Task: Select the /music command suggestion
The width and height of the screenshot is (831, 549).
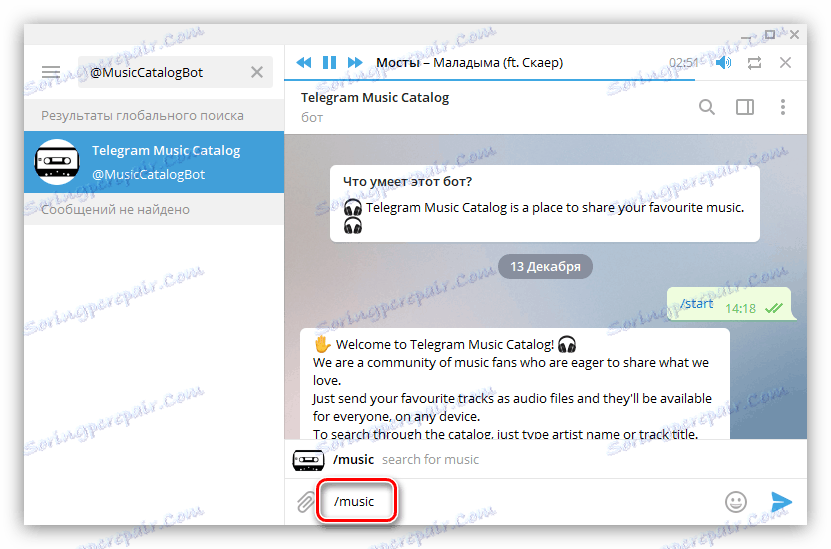Action: point(545,459)
